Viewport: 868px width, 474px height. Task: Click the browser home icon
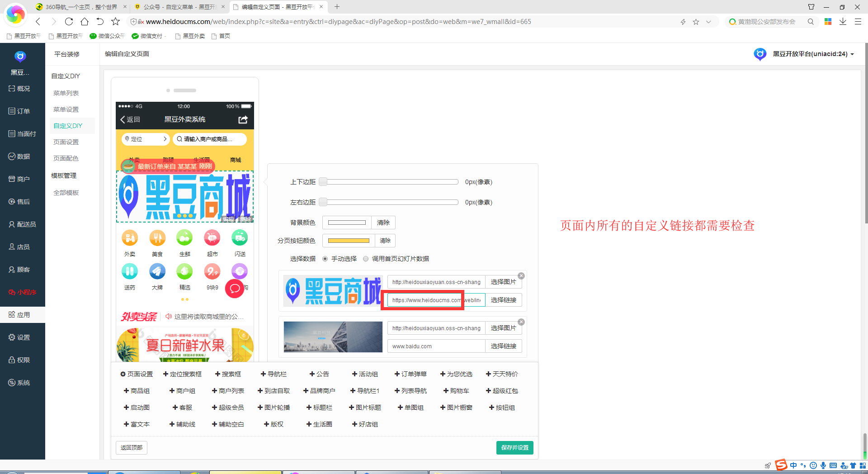coord(85,21)
